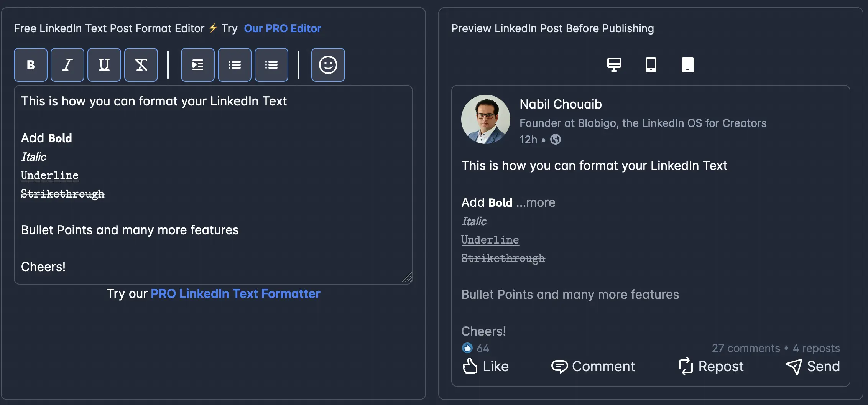Viewport: 868px width, 405px height.
Task: Open PRO LinkedIn Text Formatter link
Action: (235, 294)
